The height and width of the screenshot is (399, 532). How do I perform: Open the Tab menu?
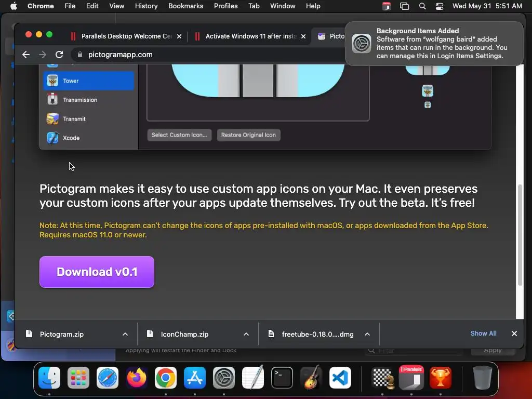coord(254,6)
